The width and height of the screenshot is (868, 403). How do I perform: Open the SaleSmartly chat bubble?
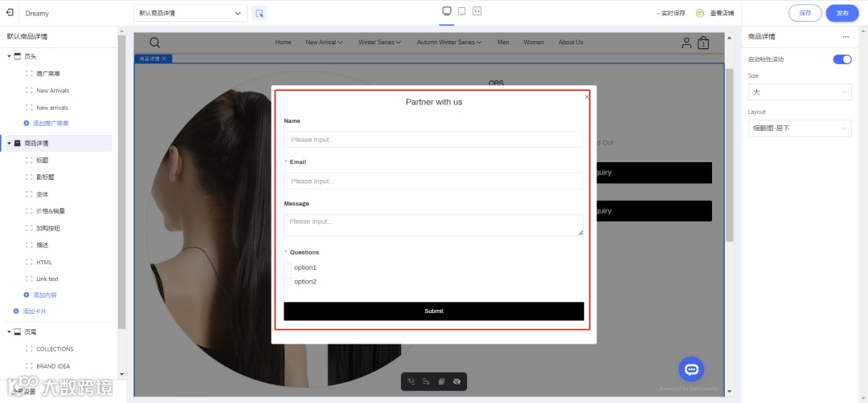[691, 369]
